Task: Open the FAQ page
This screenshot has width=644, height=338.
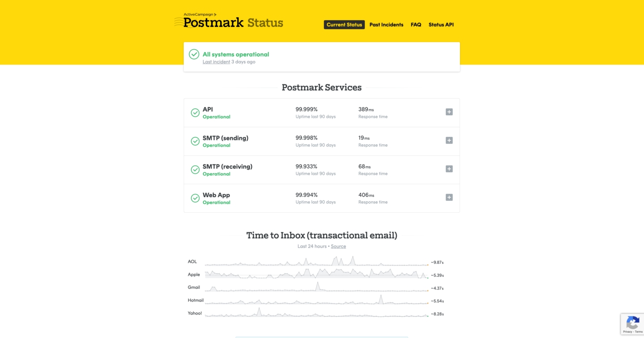Action: (416, 25)
